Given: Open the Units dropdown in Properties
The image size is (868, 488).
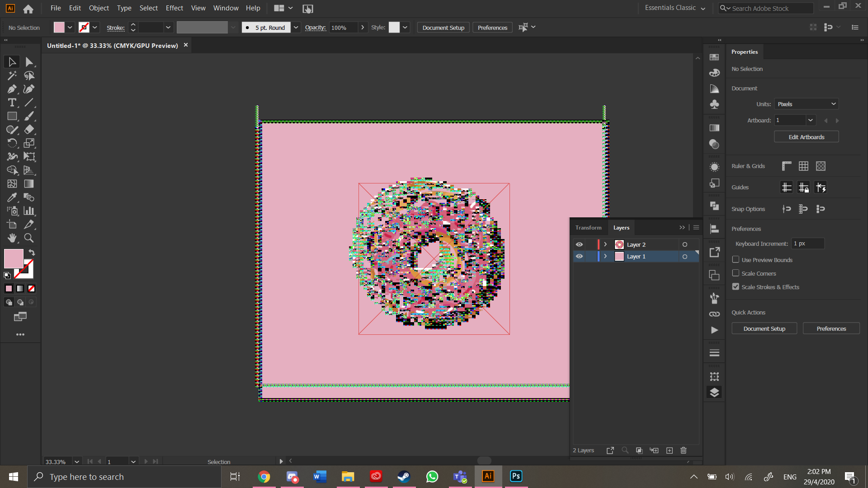Looking at the screenshot, I should point(806,103).
